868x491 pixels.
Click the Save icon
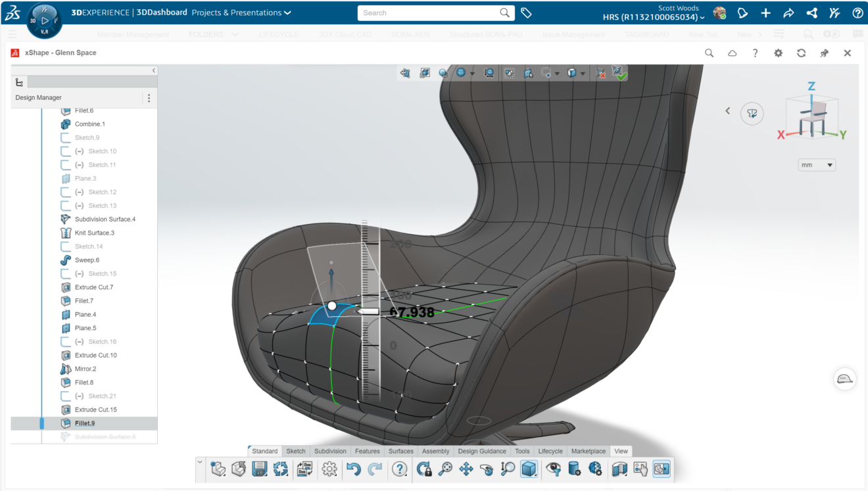click(260, 469)
